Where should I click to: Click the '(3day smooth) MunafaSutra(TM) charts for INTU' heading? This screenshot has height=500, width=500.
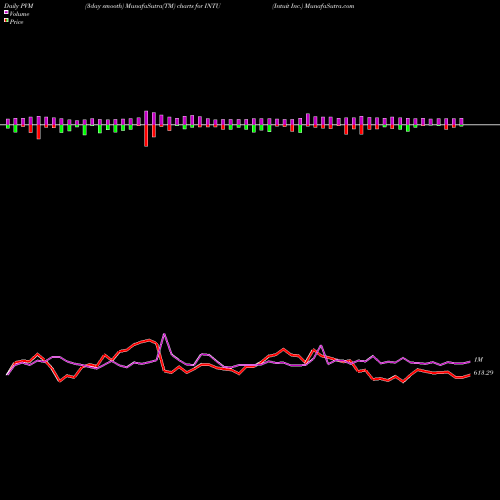click(x=153, y=6)
